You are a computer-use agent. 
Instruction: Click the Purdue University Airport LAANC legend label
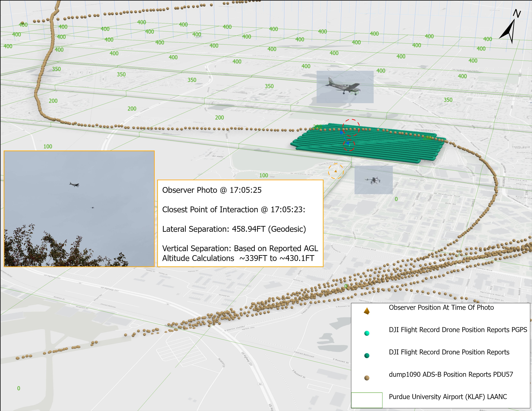coord(448,397)
